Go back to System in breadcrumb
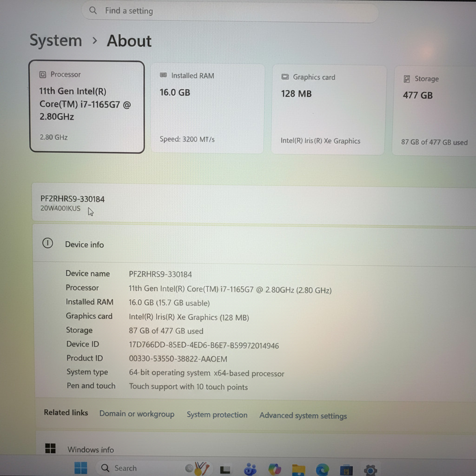 pyautogui.click(x=56, y=40)
